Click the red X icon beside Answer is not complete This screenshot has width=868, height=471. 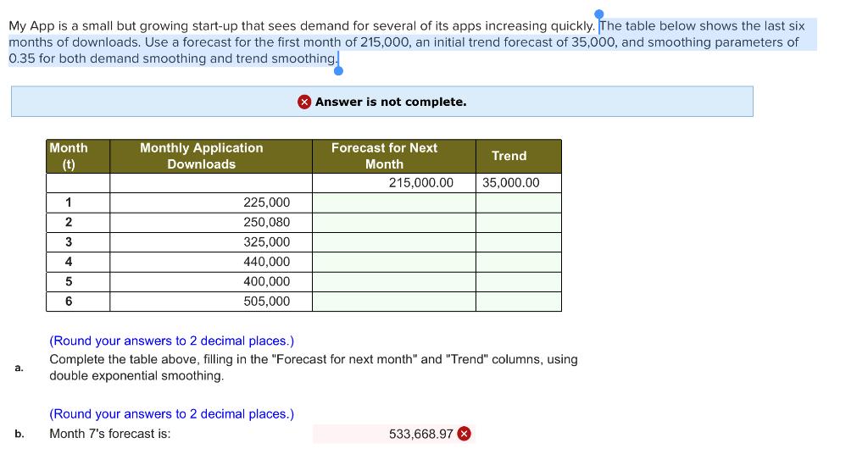click(x=304, y=102)
